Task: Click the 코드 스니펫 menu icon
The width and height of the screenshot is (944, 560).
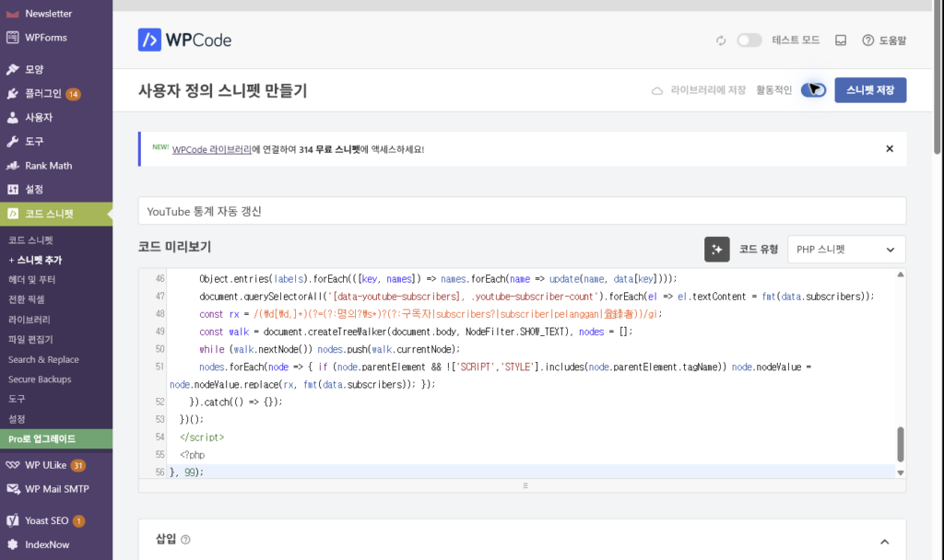Action: (x=13, y=214)
